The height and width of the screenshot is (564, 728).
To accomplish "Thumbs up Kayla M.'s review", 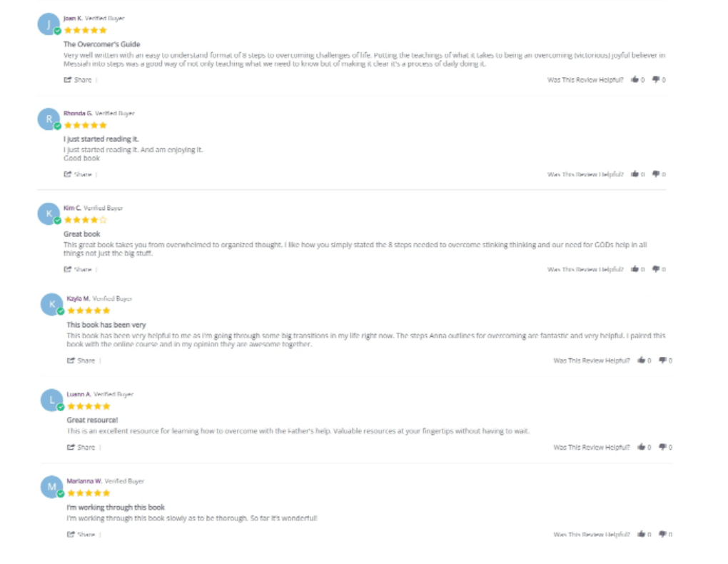I will click(641, 361).
